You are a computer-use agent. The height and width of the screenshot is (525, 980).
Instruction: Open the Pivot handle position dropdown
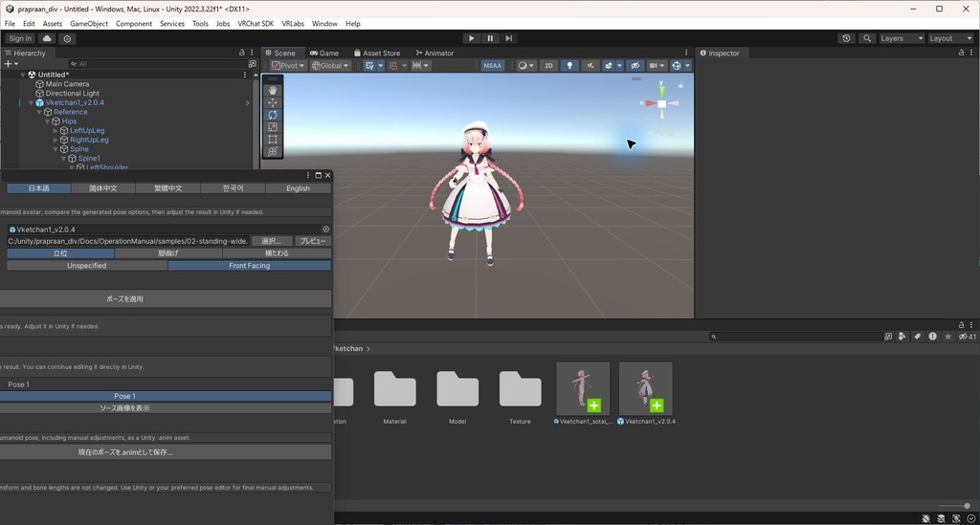287,66
